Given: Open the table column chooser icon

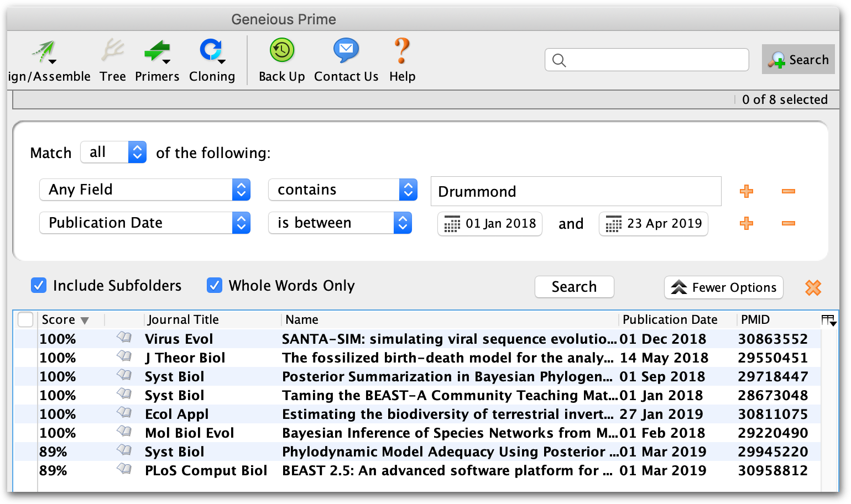Looking at the screenshot, I should coord(828,320).
